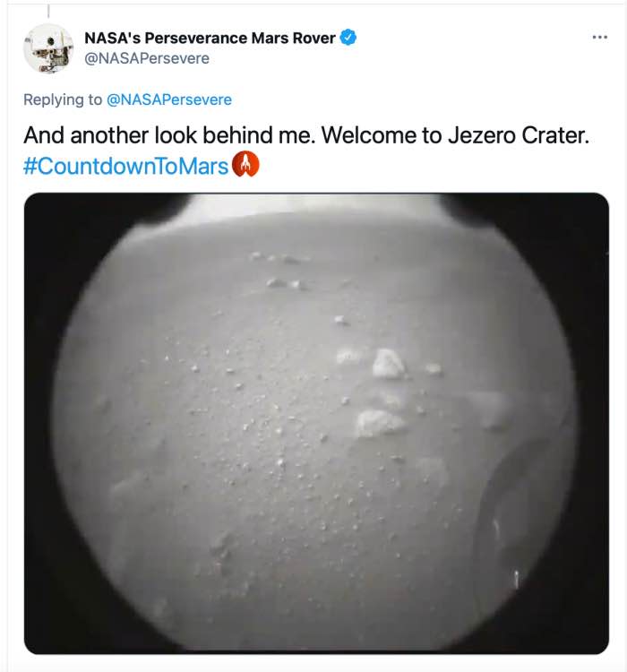
Task: Open the #CountdownToMars hashtag
Action: click(125, 166)
